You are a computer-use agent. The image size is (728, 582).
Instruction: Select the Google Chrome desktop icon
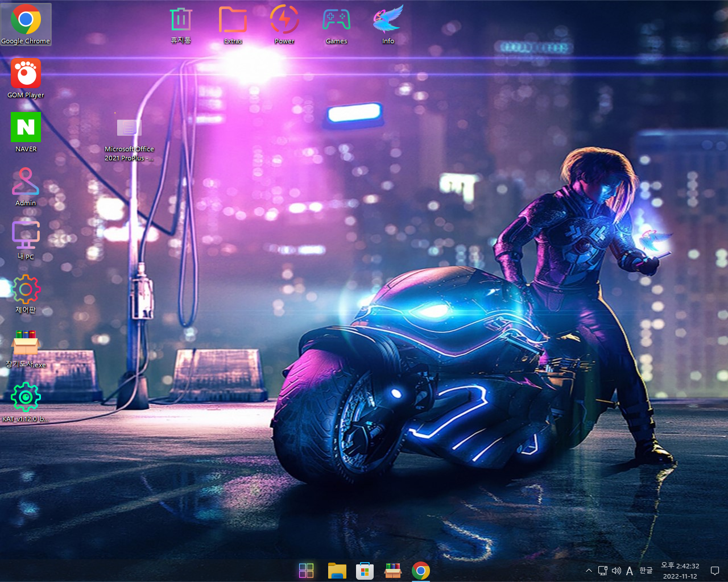26,24
